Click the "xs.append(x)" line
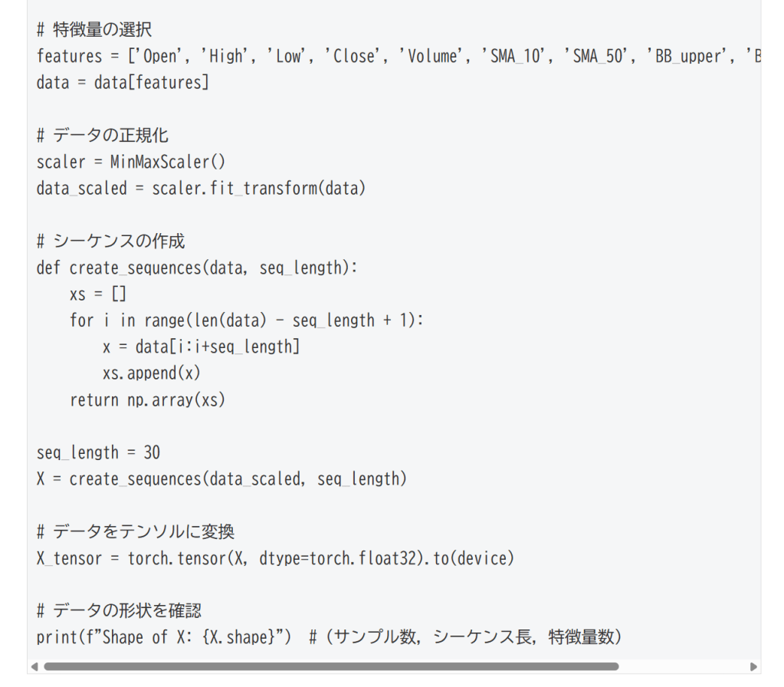784x687 pixels. (x=151, y=373)
